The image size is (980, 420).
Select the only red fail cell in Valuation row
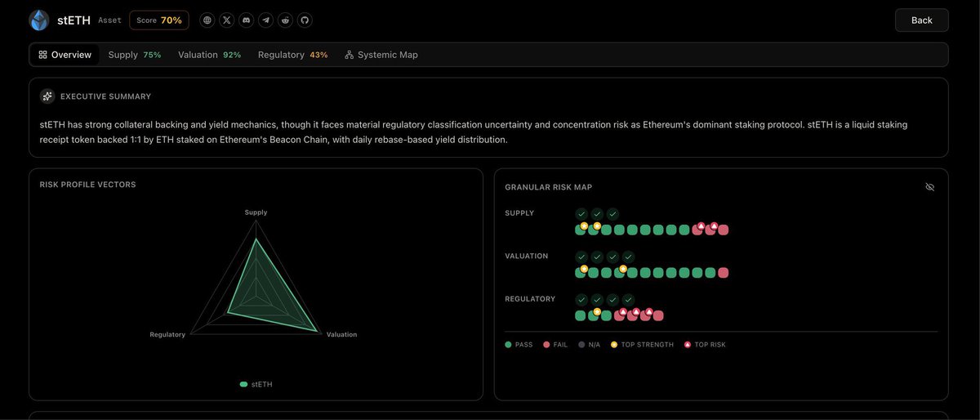pyautogui.click(x=723, y=272)
